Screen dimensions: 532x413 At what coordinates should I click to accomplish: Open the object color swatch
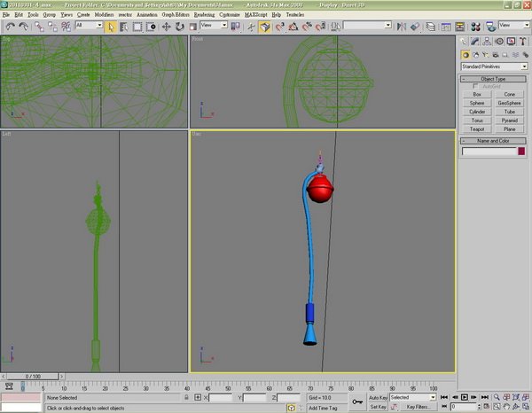(521, 152)
